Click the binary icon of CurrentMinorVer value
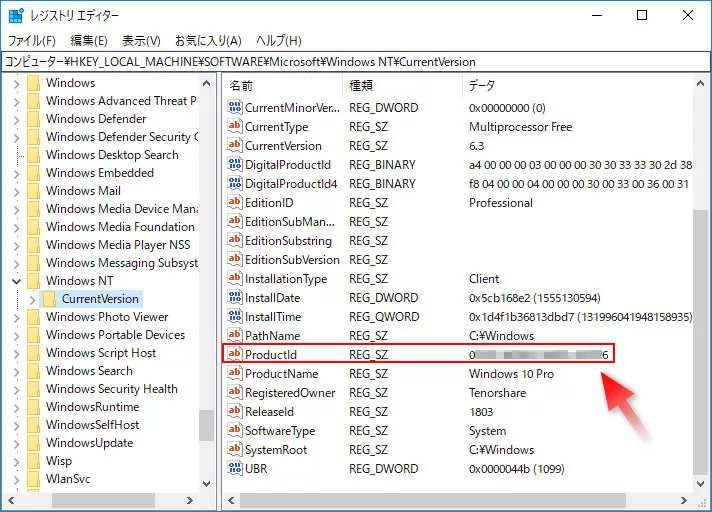 click(x=235, y=107)
